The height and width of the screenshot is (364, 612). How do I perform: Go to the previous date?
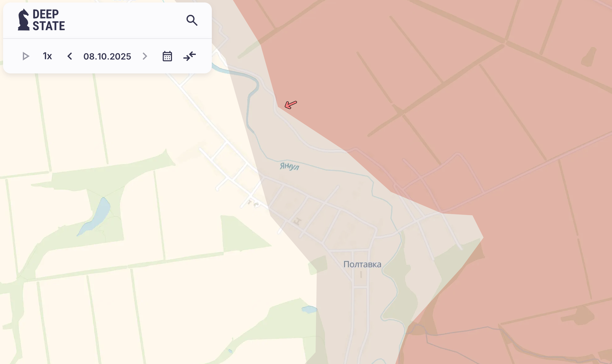(70, 56)
